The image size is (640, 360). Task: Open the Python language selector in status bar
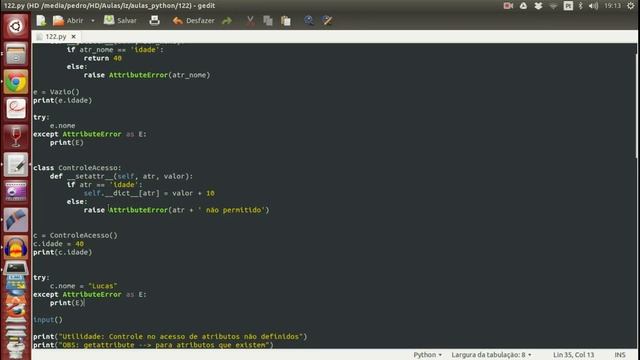click(427, 355)
